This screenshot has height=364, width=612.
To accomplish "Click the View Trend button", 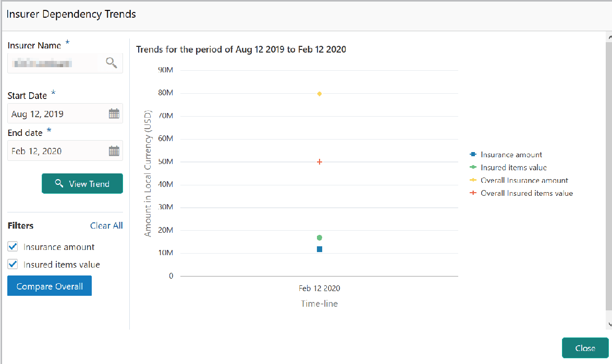I will pos(82,183).
